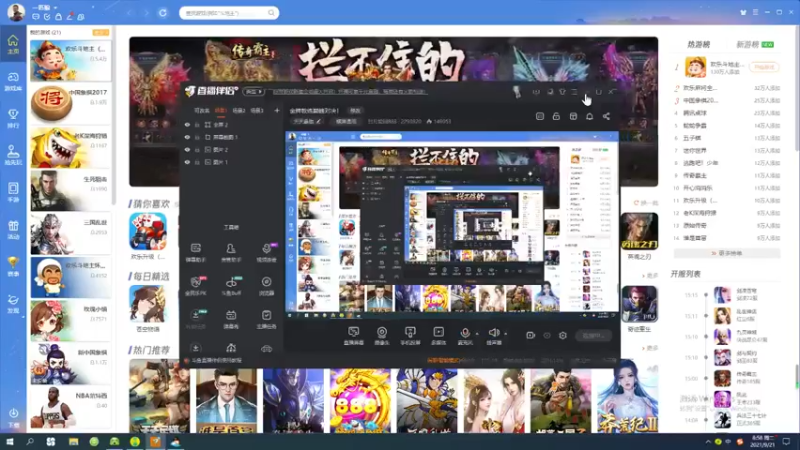Switch to the 热游榜 ranking tab
This screenshot has height=450, width=800.
[698, 44]
